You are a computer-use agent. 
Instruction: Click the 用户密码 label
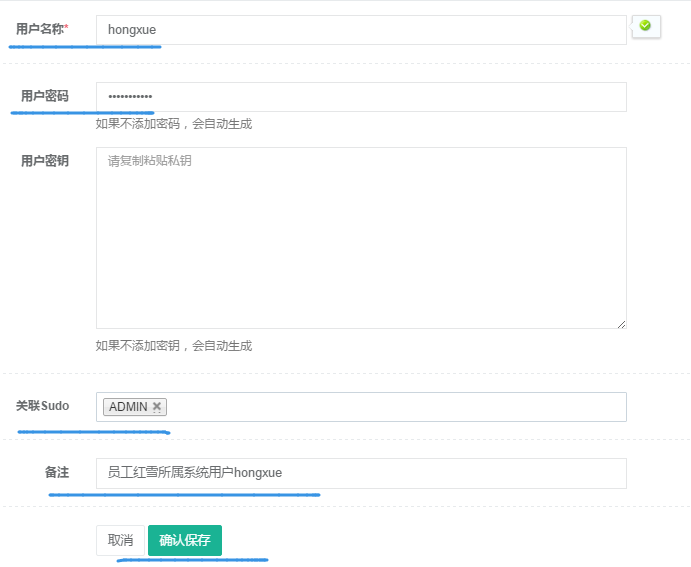pyautogui.click(x=45, y=96)
